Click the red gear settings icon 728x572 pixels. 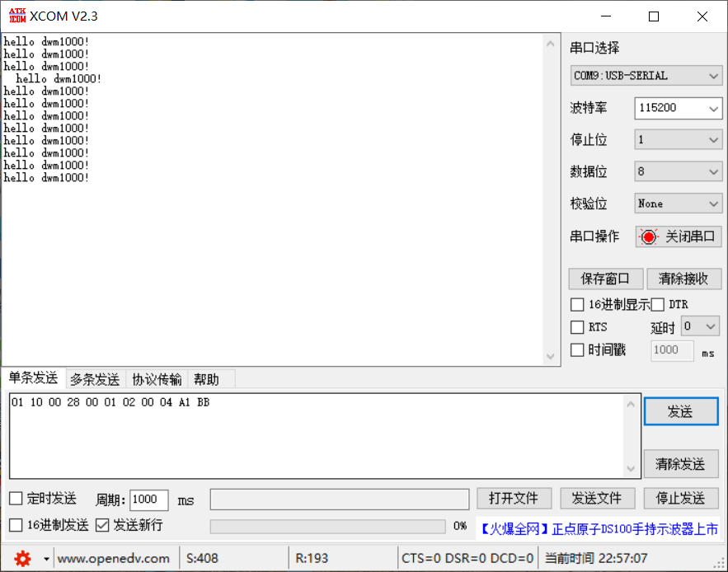coord(22,558)
